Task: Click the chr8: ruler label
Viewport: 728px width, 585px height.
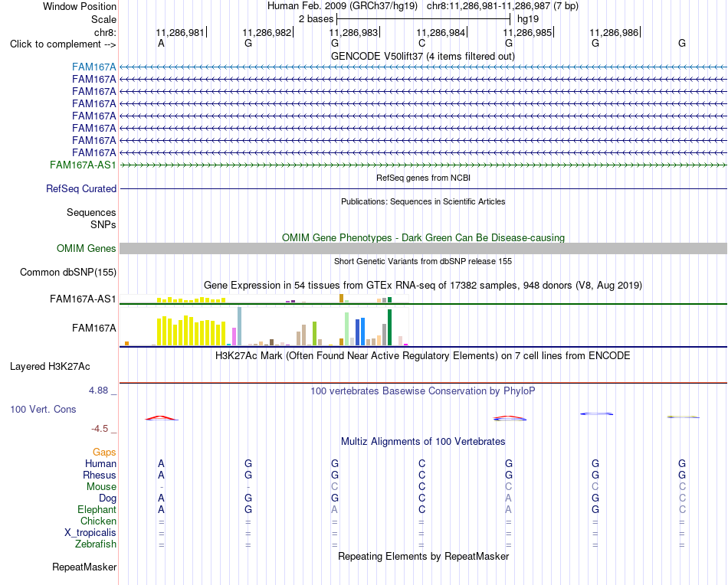Action: (105, 32)
